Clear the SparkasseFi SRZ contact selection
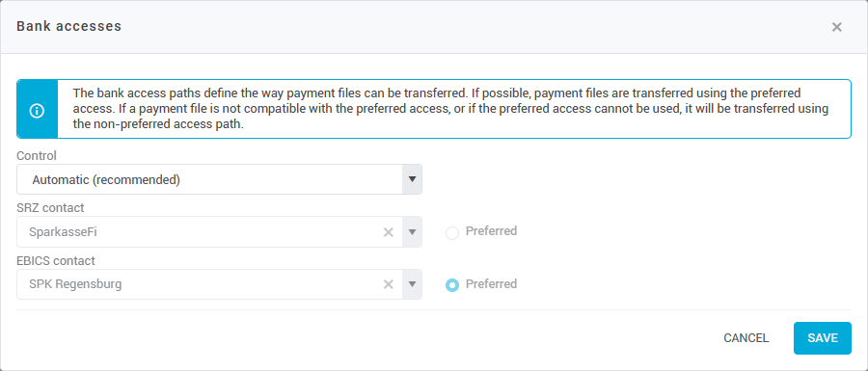 pos(389,232)
